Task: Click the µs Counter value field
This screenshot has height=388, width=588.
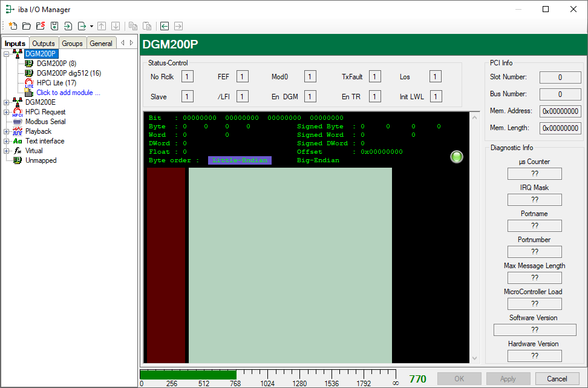Action: pos(534,174)
